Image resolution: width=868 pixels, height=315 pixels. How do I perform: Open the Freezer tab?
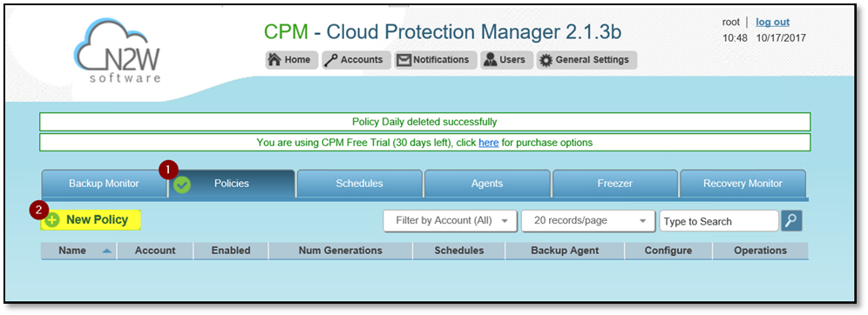(614, 184)
